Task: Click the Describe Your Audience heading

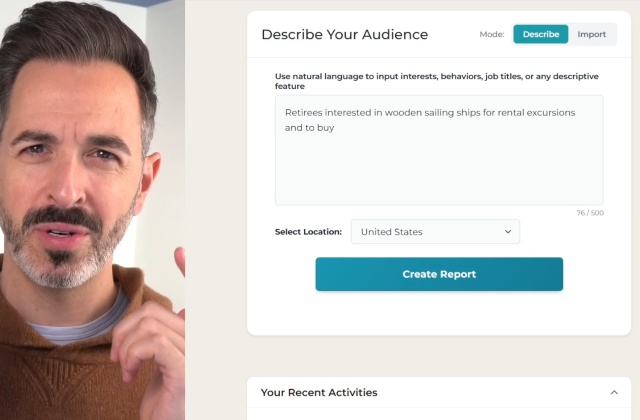Action: point(344,34)
